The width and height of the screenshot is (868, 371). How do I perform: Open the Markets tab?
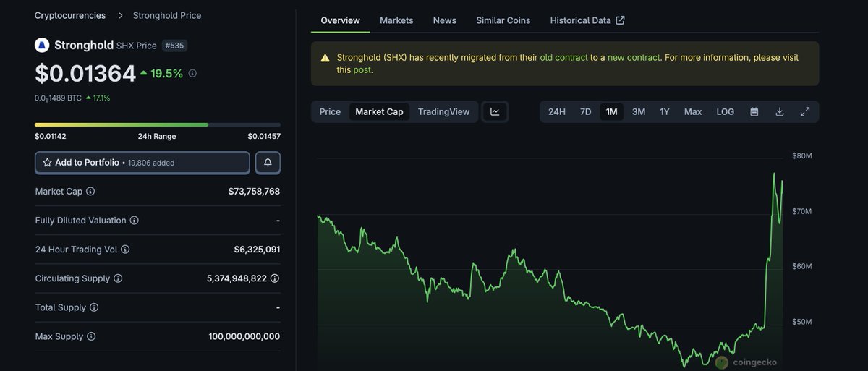click(x=396, y=20)
